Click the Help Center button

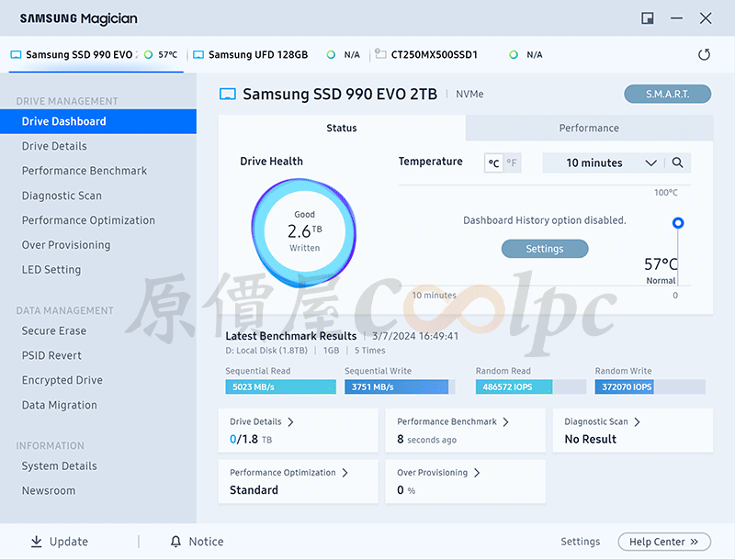coord(664,542)
